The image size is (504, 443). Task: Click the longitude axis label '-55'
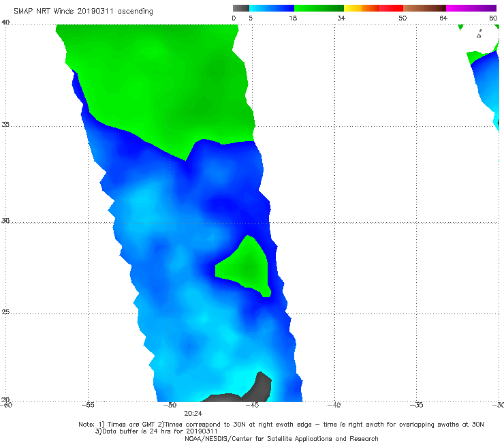click(88, 405)
